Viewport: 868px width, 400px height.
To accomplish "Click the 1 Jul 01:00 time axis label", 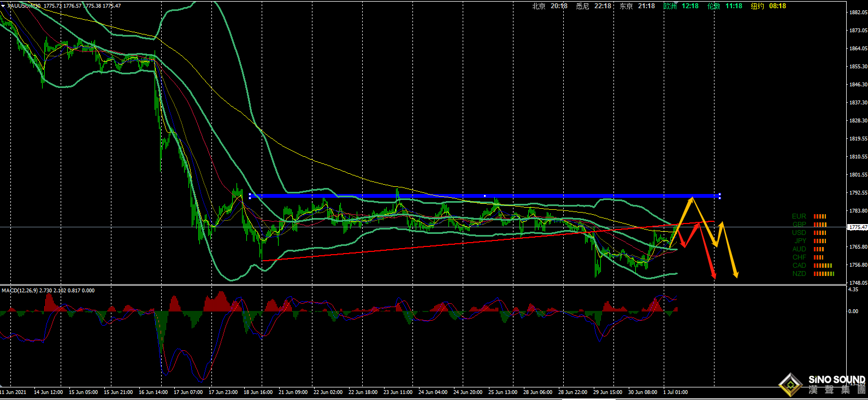I will 676,392.
